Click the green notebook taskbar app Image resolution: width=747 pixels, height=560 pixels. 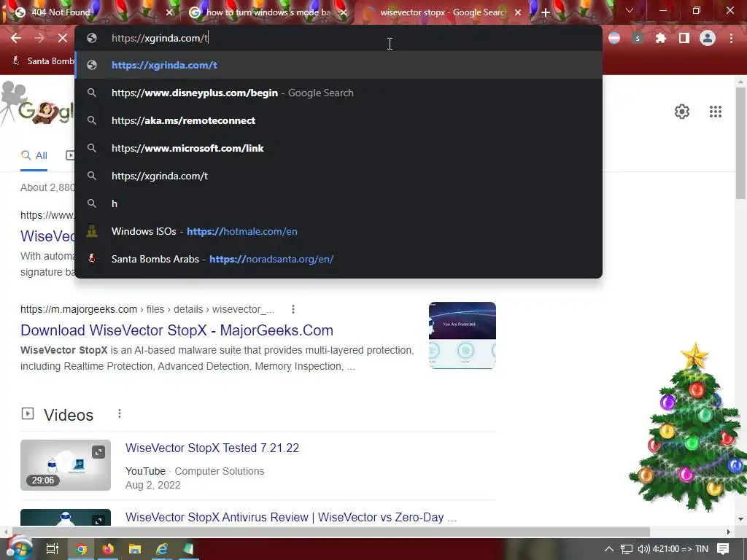(189, 549)
